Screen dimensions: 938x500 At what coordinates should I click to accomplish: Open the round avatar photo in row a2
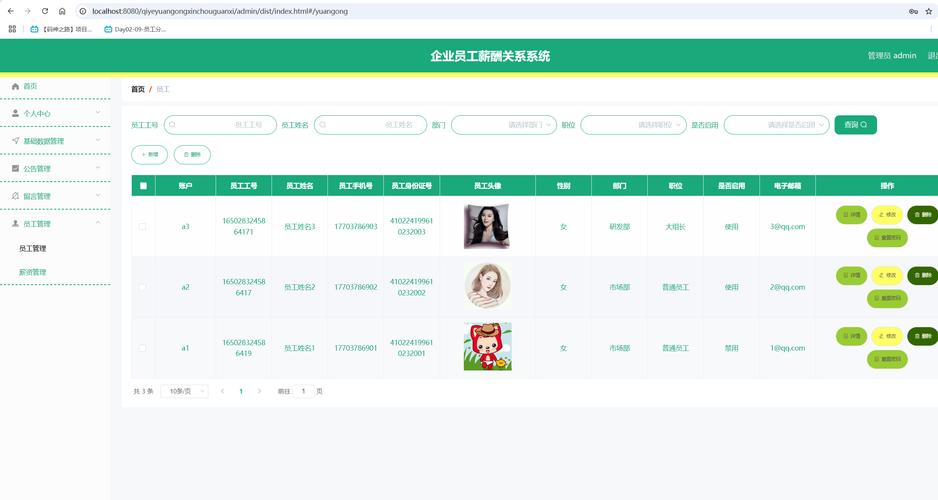pos(488,286)
